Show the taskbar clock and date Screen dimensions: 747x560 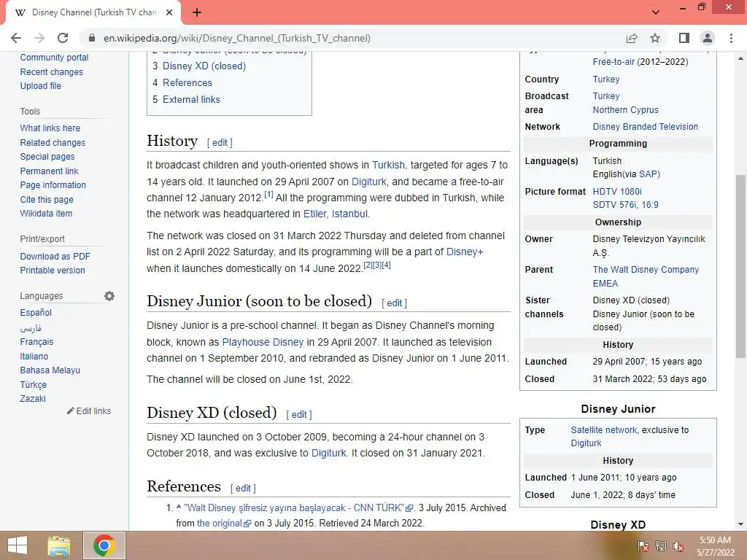coord(715,546)
